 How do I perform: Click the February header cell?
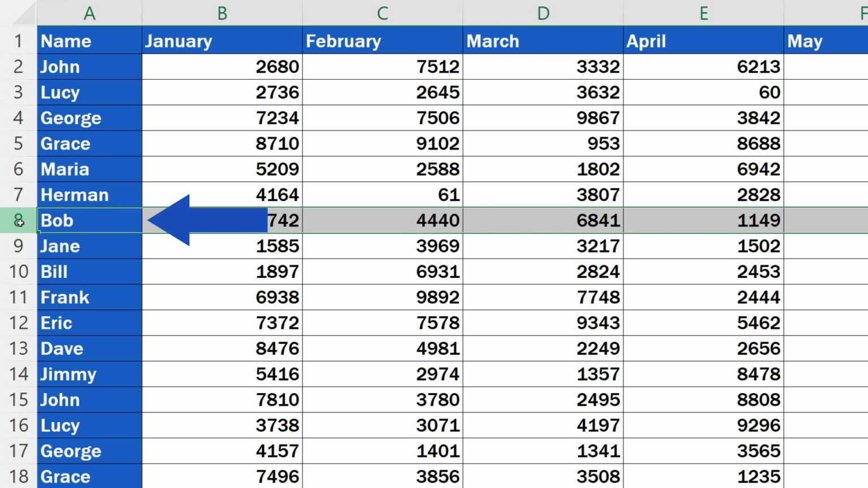[x=383, y=41]
